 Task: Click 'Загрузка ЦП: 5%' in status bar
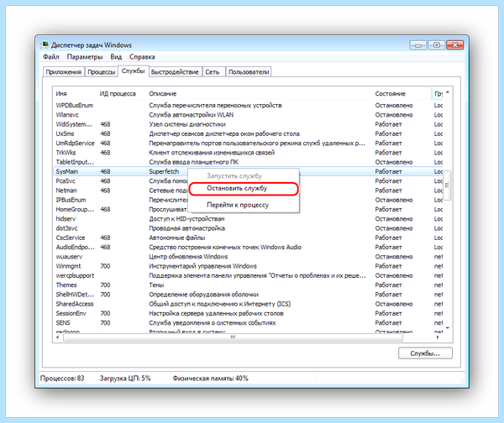click(x=125, y=379)
